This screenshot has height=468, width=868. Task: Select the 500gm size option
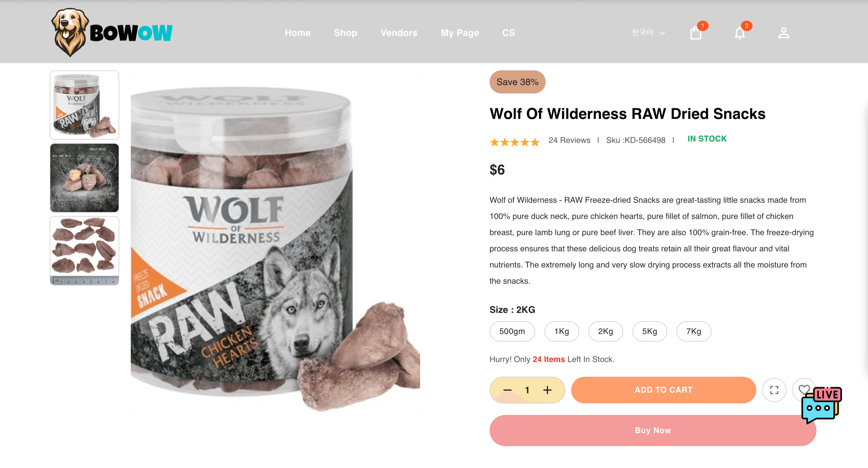coord(512,331)
